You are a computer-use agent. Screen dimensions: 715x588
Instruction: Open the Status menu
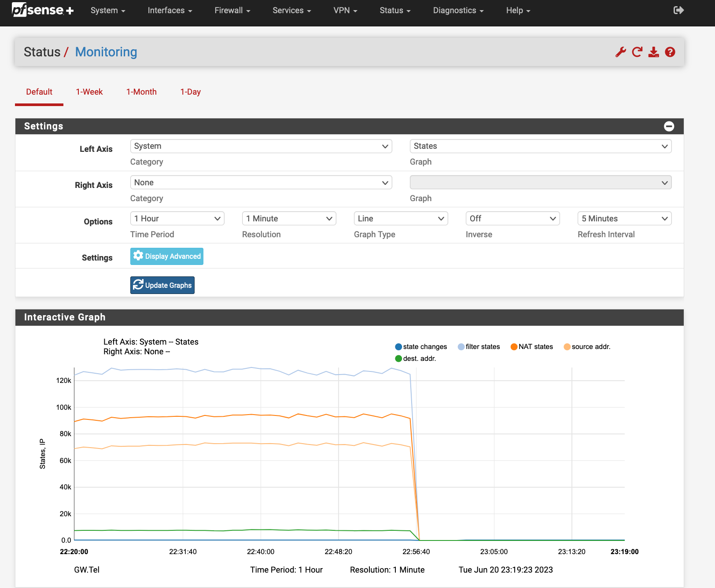395,10
